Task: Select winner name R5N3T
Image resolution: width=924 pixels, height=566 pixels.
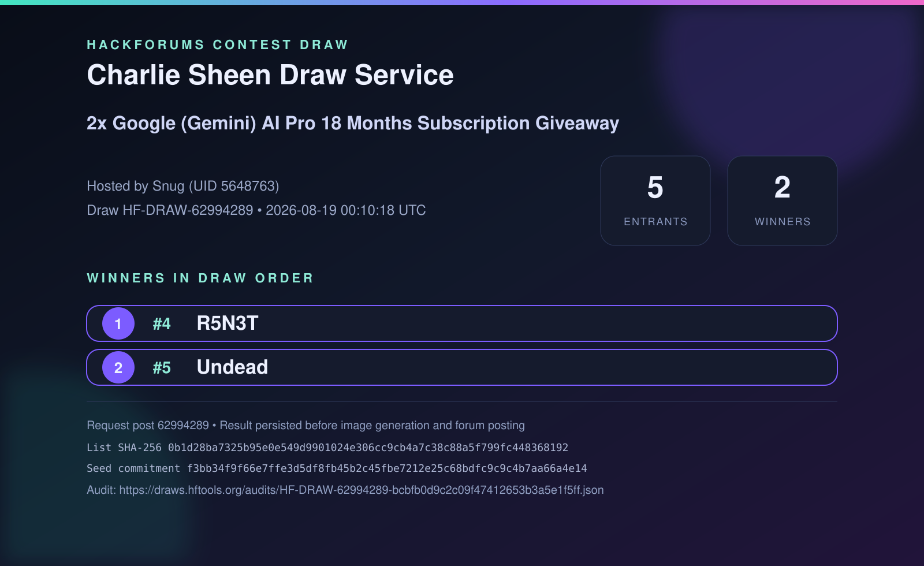Action: 228,323
